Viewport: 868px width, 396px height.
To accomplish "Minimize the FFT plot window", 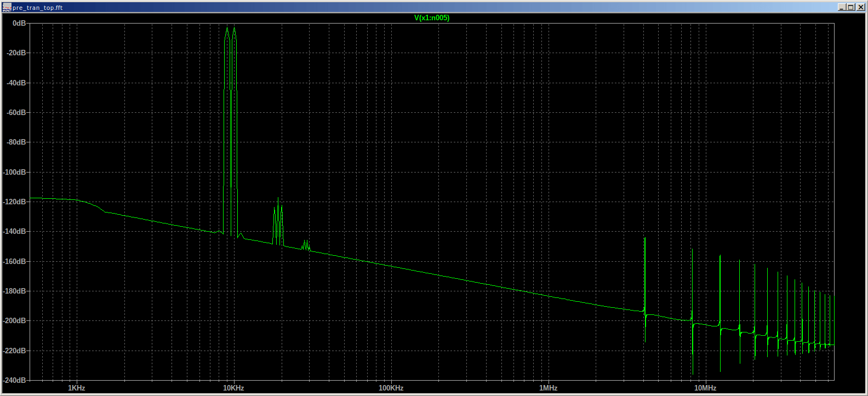I will tap(842, 7).
